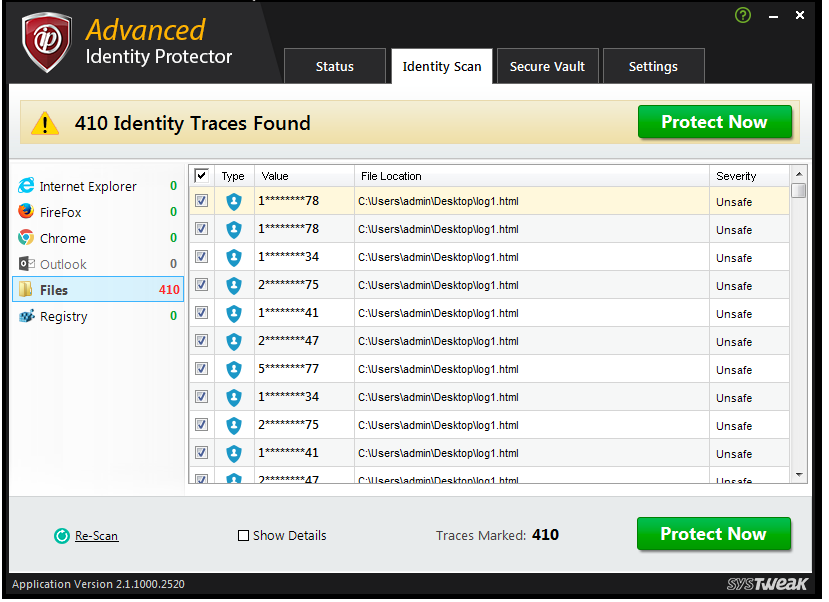This screenshot has height=602, width=829.
Task: Click the shield icon in the first 2********75 row
Action: pyautogui.click(x=234, y=285)
